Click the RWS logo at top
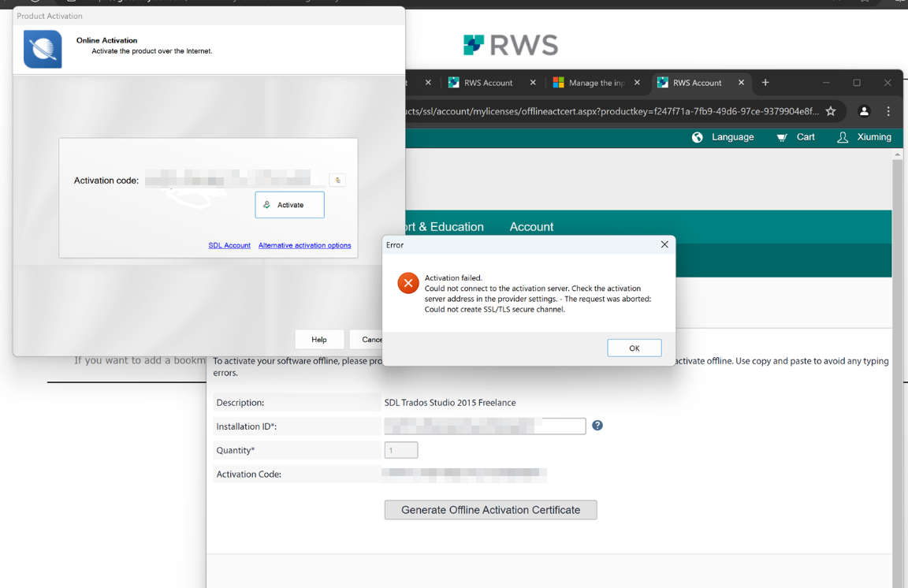Image resolution: width=908 pixels, height=588 pixels. tap(511, 45)
